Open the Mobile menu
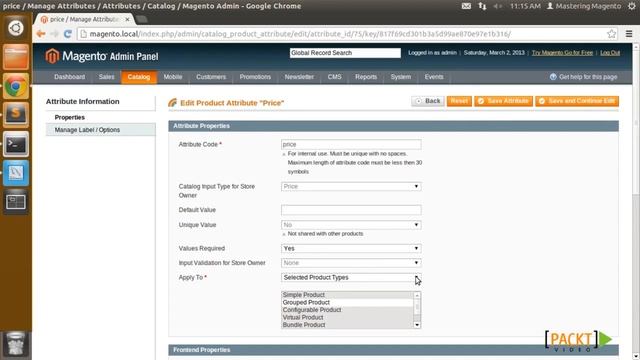 coord(173,77)
